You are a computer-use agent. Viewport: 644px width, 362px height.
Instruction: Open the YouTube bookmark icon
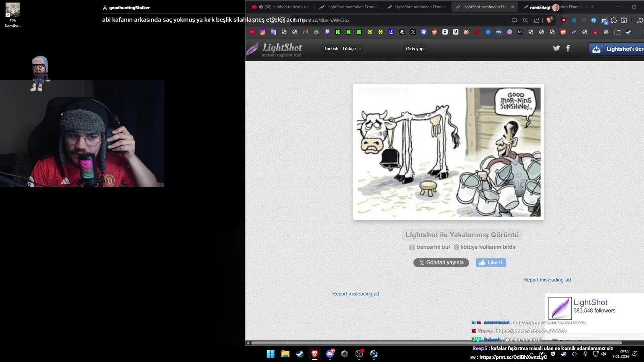tap(252, 32)
